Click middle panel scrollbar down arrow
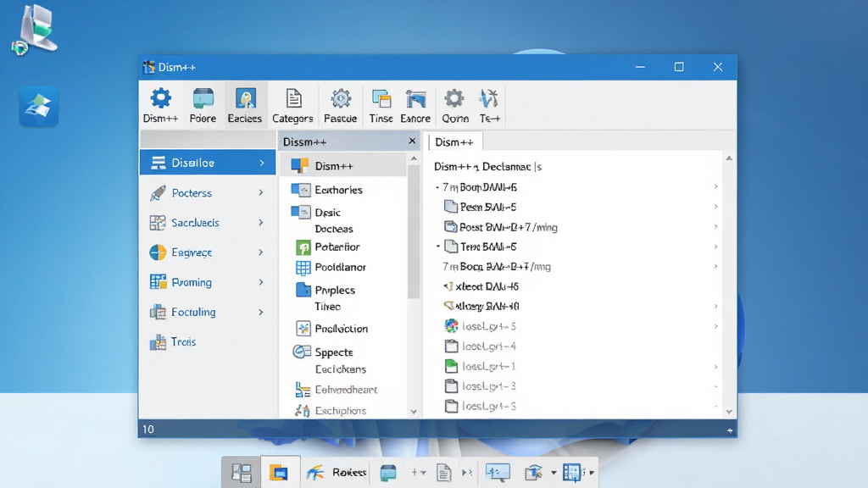 [x=414, y=412]
